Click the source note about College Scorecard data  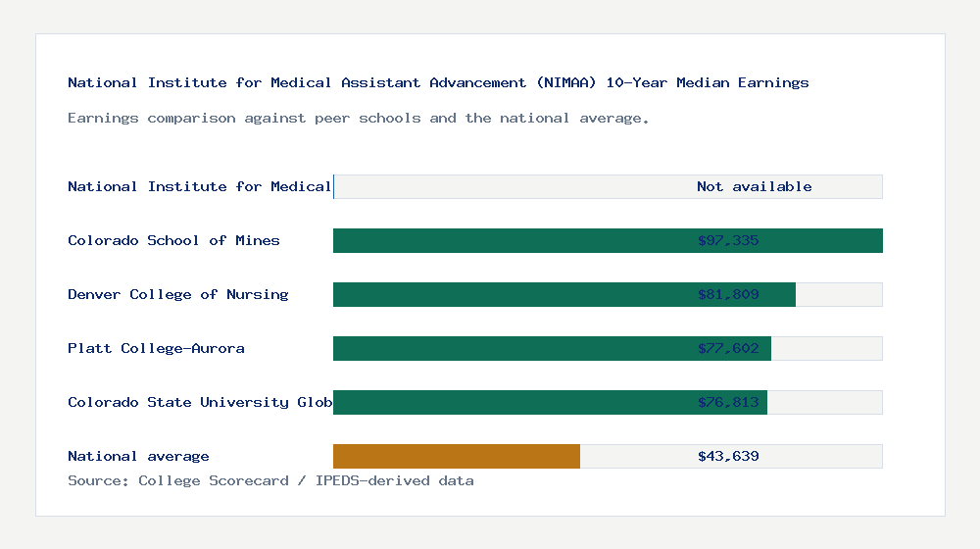tap(270, 480)
